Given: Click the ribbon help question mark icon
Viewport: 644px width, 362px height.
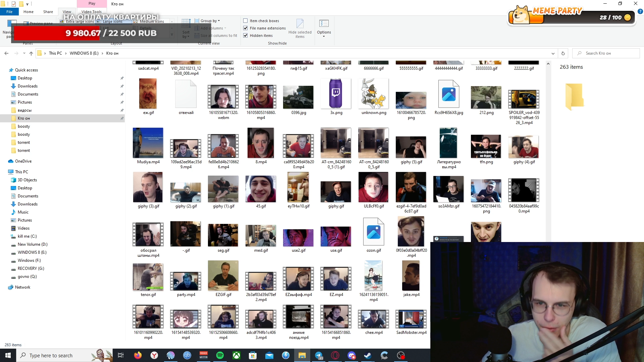Looking at the screenshot, I should (640, 11).
